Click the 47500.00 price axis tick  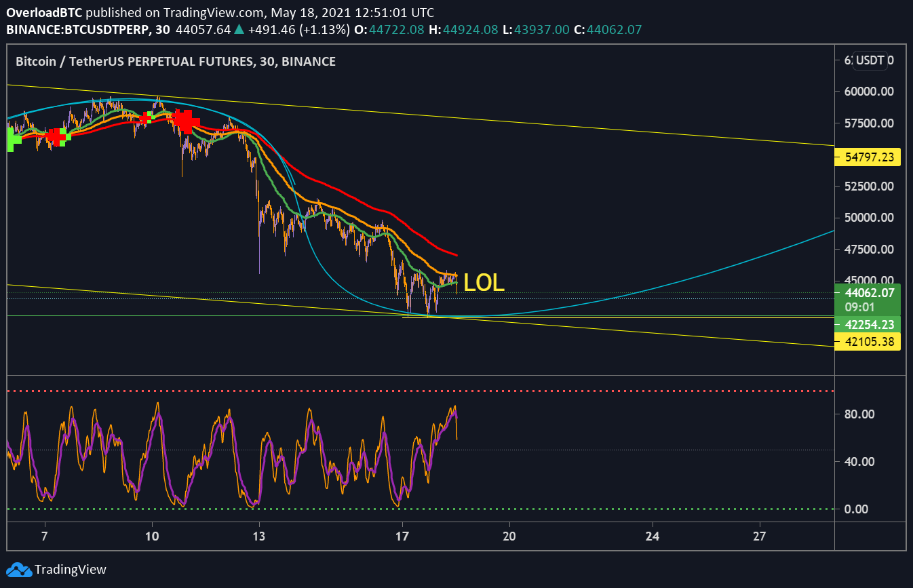[x=868, y=249]
